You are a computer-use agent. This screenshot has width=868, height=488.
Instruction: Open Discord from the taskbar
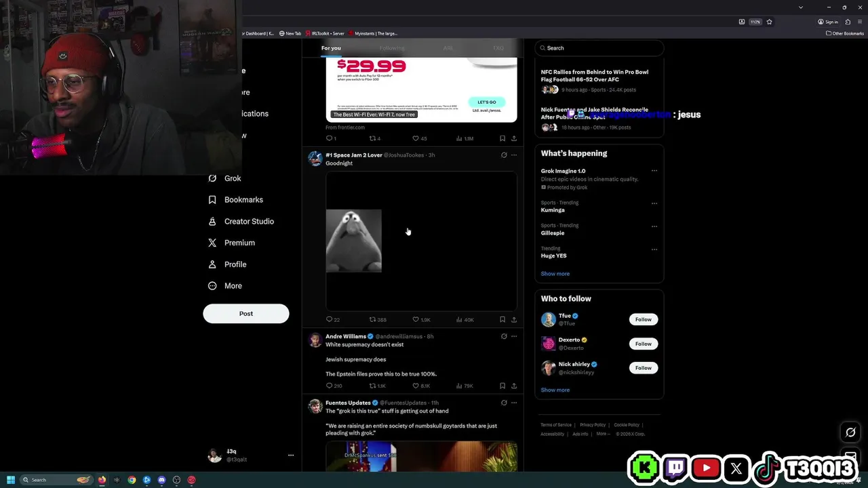point(161,480)
